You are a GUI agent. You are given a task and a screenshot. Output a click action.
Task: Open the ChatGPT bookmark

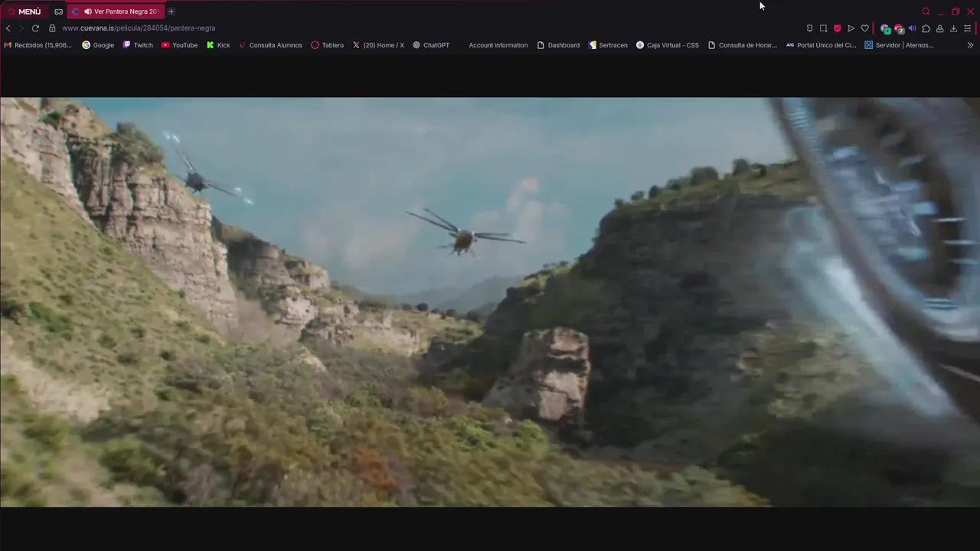click(x=431, y=45)
